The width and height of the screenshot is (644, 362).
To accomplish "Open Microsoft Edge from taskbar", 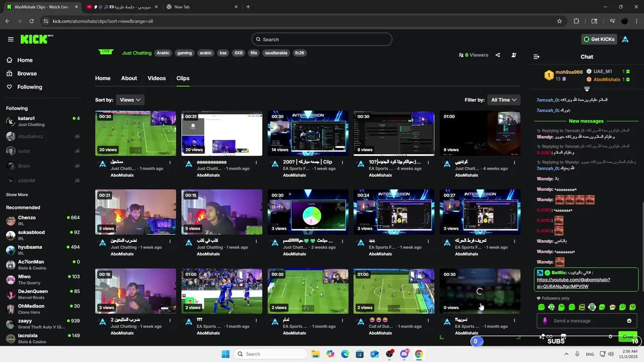I will (345, 354).
